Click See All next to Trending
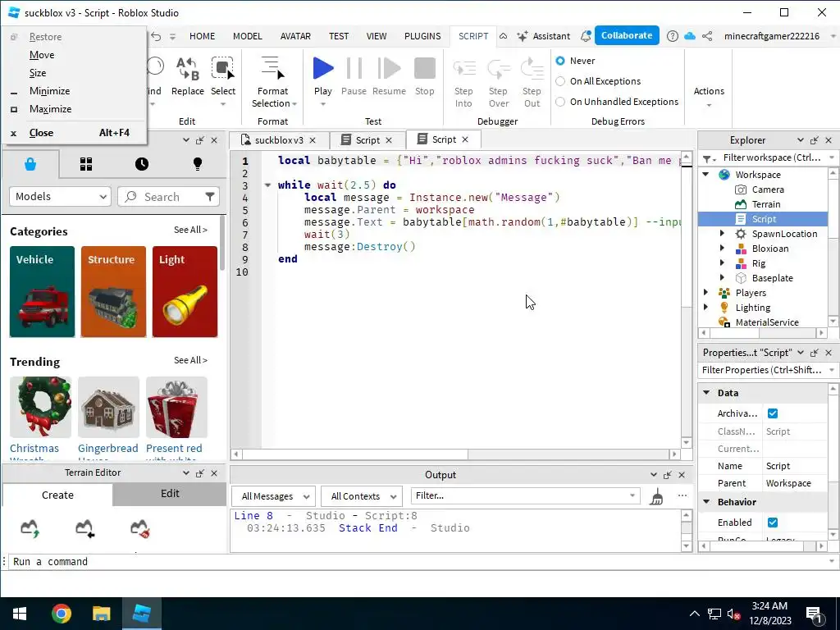This screenshot has width=840, height=630. coord(190,361)
